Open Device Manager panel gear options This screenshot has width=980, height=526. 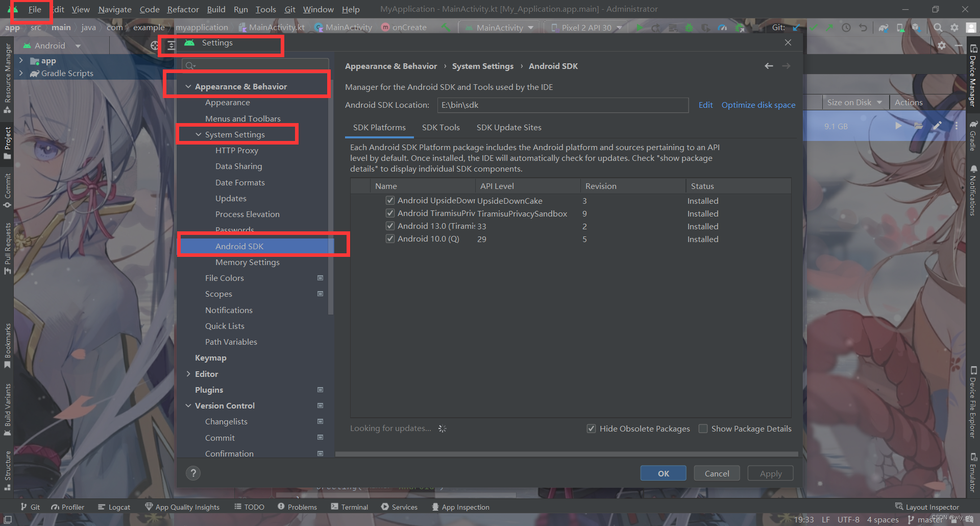point(942,45)
